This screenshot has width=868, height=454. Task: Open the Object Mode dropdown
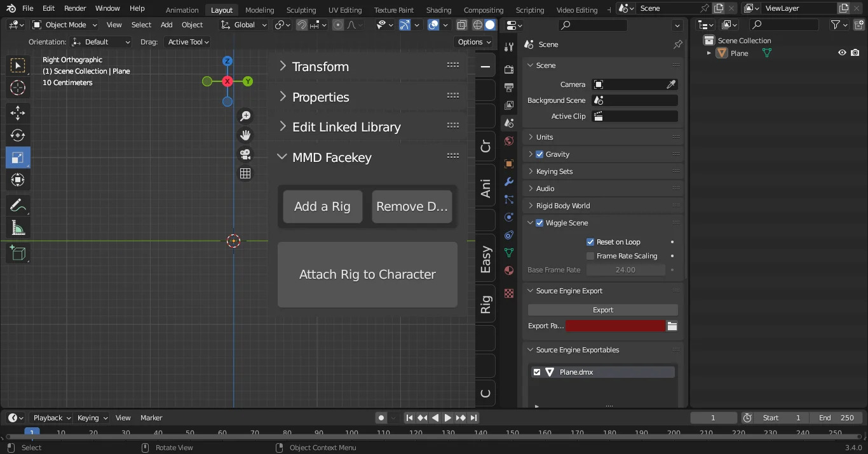click(65, 25)
